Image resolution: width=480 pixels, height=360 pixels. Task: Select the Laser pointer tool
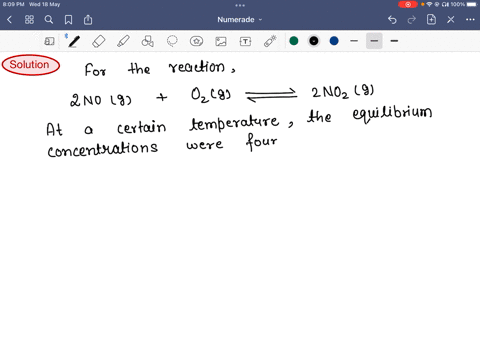[270, 41]
